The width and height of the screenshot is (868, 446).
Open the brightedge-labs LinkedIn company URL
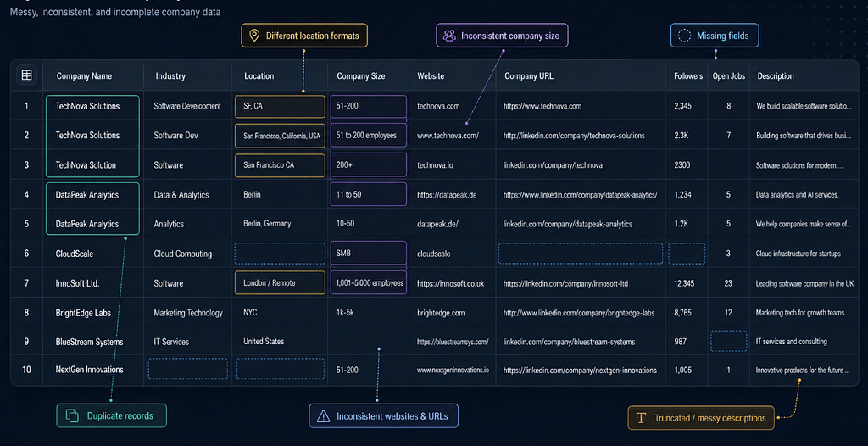pos(579,313)
